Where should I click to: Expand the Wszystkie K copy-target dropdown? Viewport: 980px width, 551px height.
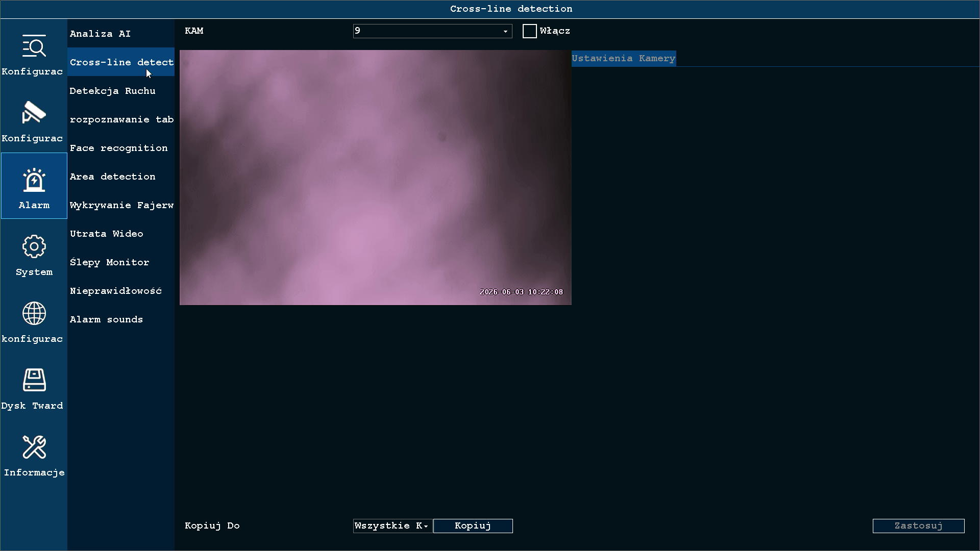click(x=392, y=526)
